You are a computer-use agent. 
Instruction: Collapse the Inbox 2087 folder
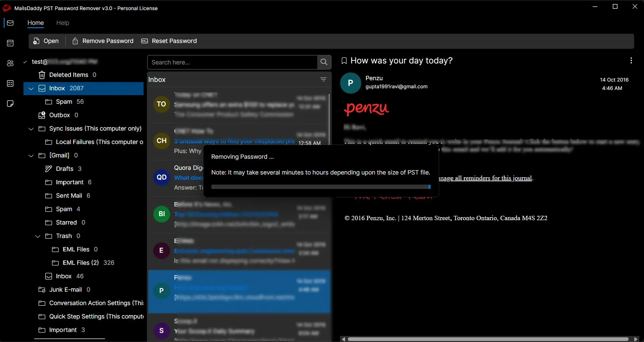31,89
